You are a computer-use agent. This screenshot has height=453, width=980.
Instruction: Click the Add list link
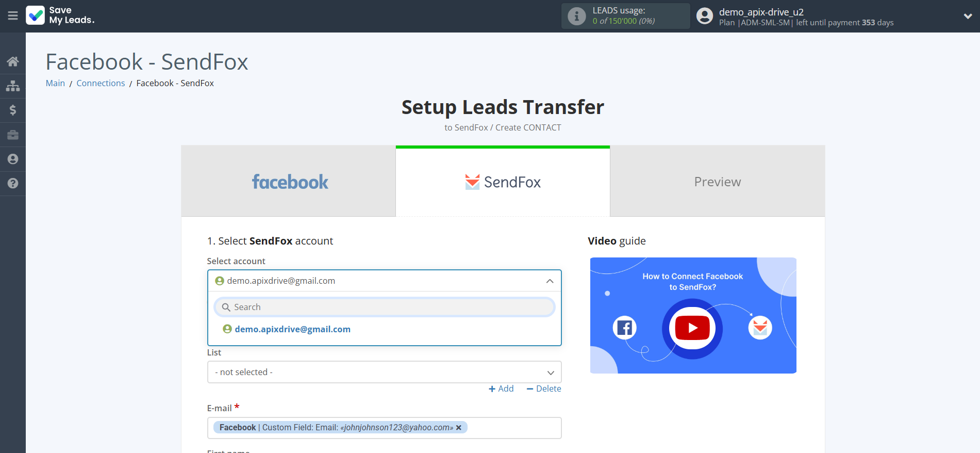point(501,389)
